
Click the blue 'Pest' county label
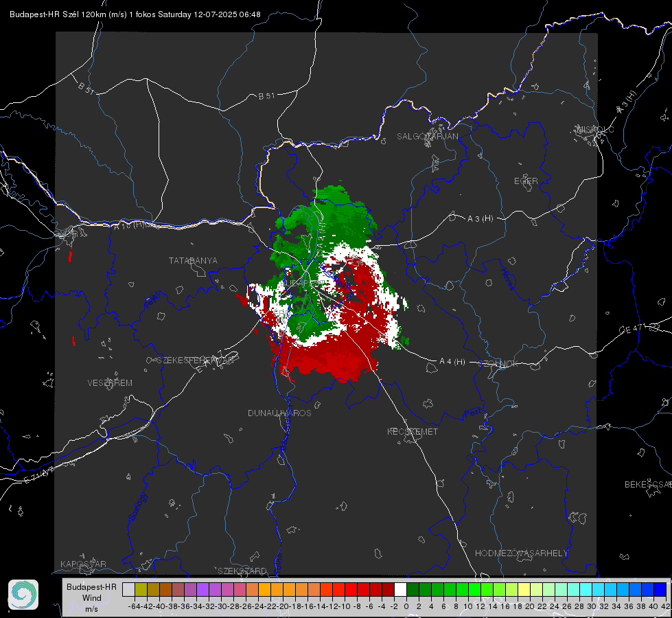coord(473,413)
